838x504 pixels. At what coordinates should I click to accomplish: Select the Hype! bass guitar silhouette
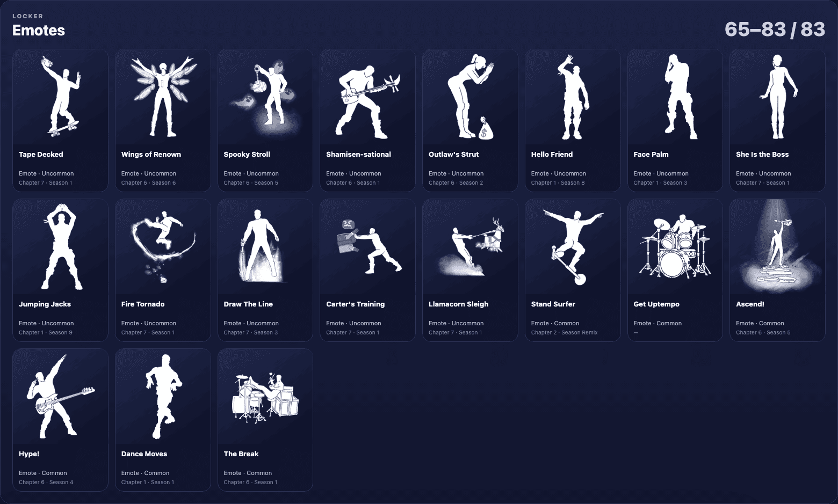click(60, 396)
